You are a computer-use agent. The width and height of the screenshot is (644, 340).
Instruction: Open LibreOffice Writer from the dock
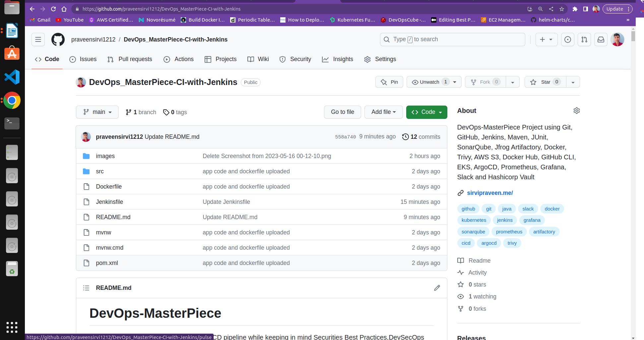click(12, 31)
